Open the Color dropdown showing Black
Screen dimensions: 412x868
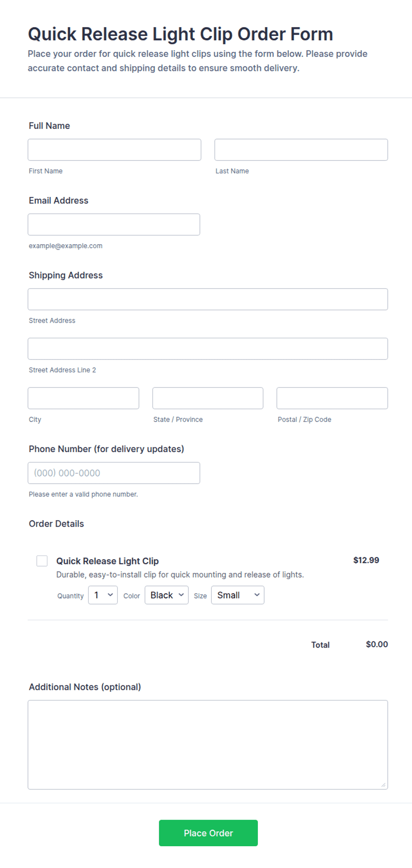coord(167,595)
